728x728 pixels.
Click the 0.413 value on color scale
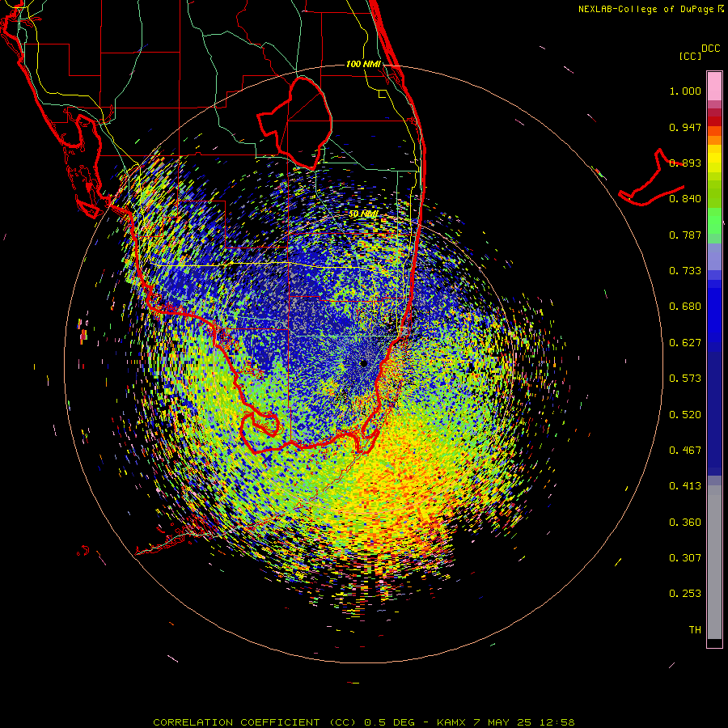point(685,486)
